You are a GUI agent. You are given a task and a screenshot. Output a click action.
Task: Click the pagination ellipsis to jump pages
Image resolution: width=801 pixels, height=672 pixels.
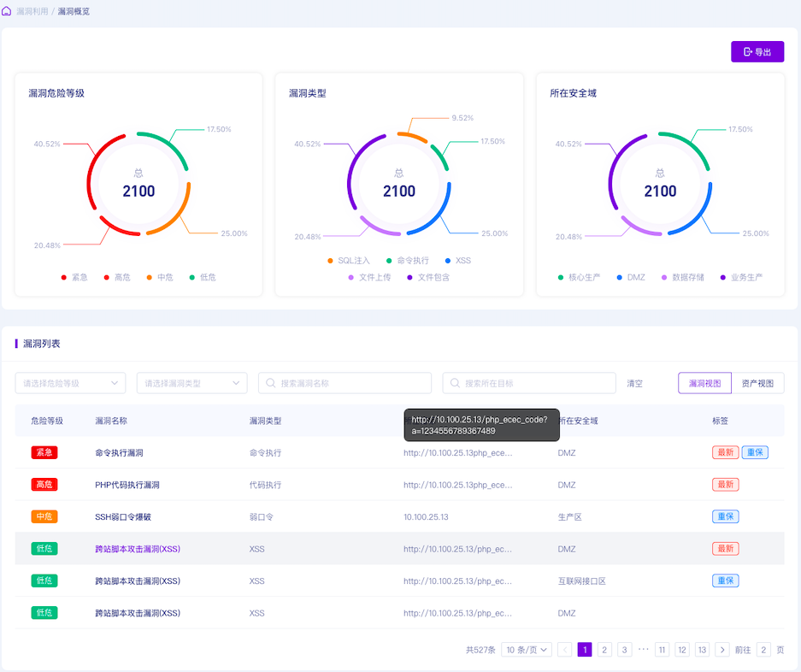(643, 650)
